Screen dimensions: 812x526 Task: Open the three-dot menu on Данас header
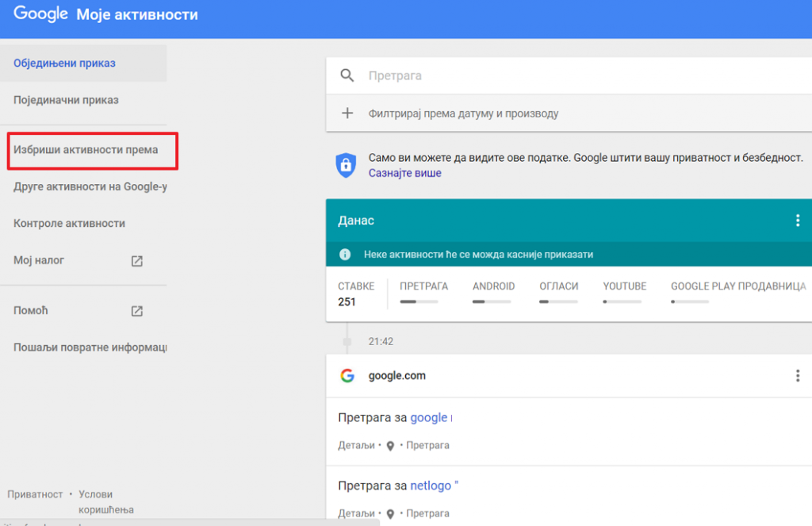798,221
